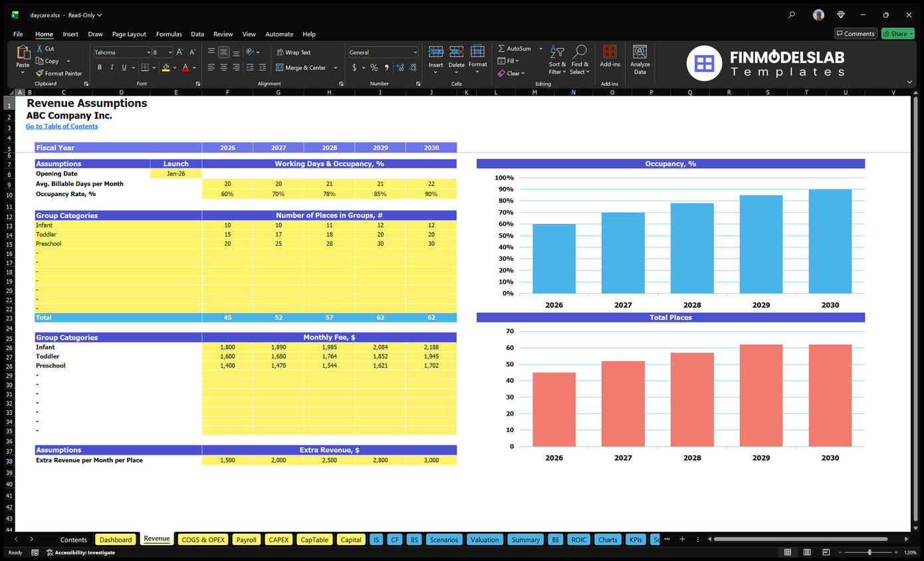Open the COGS & OPEX sheet tab
The image size is (924, 561).
[203, 540]
